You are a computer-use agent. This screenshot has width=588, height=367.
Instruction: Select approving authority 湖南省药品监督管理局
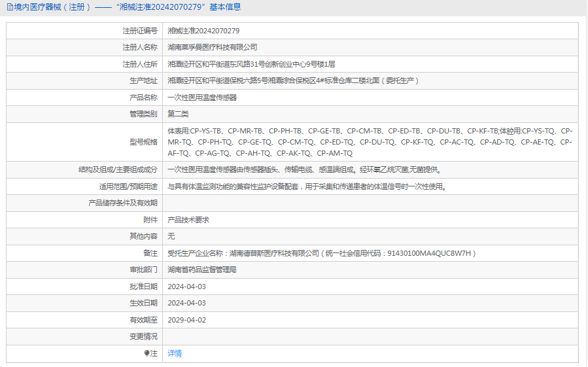202,270
